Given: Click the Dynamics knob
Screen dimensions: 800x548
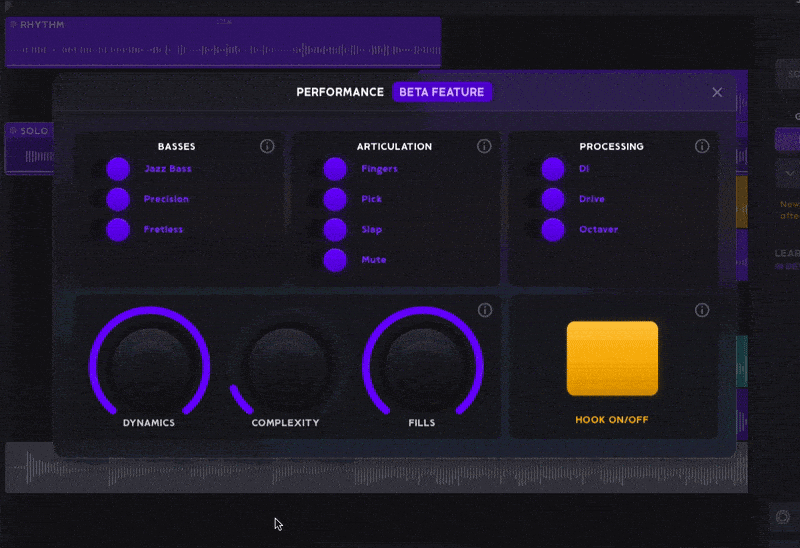Looking at the screenshot, I should [149, 366].
